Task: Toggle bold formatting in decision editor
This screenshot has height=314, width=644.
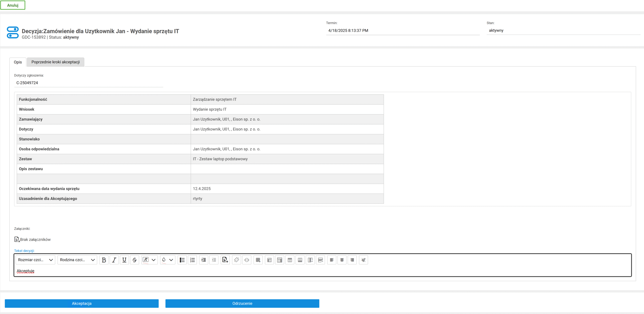Action: click(104, 260)
